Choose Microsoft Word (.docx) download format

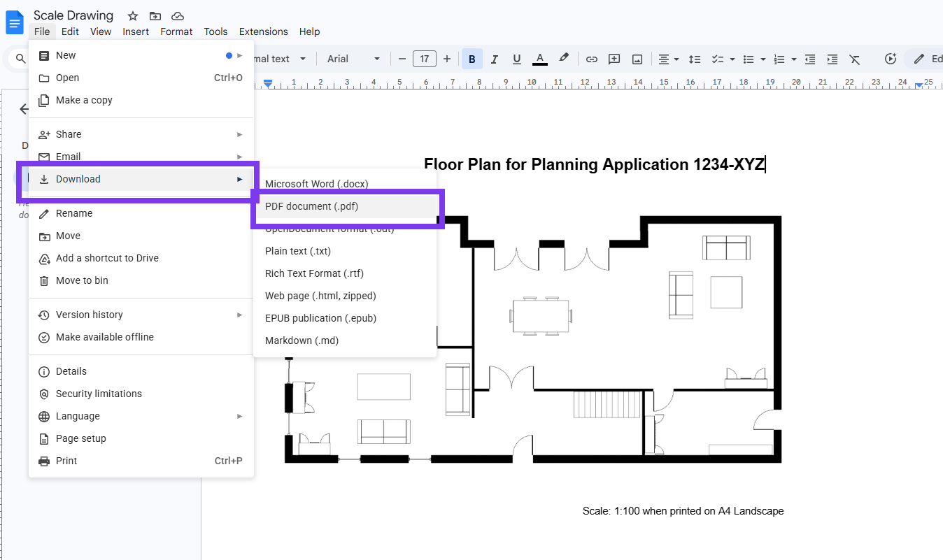click(x=315, y=184)
